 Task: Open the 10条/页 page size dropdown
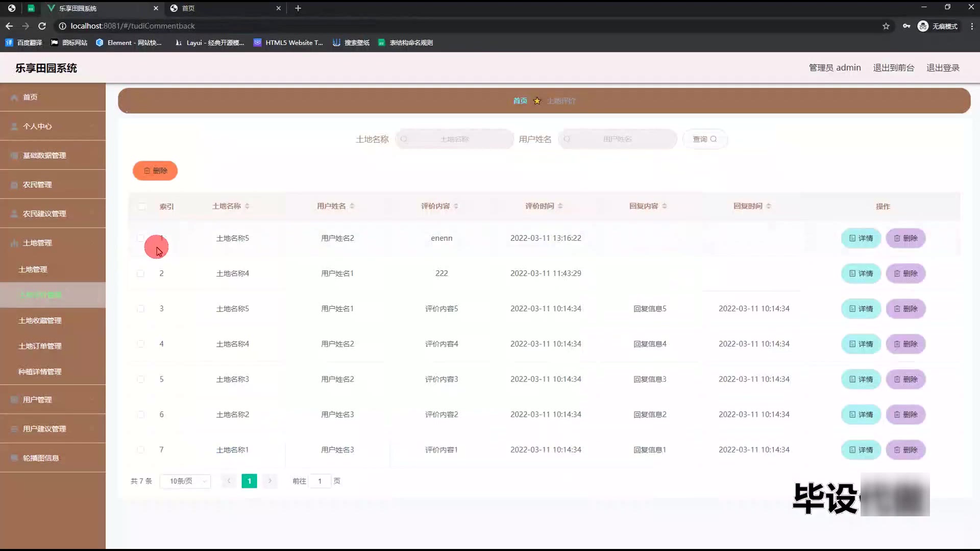click(x=185, y=481)
